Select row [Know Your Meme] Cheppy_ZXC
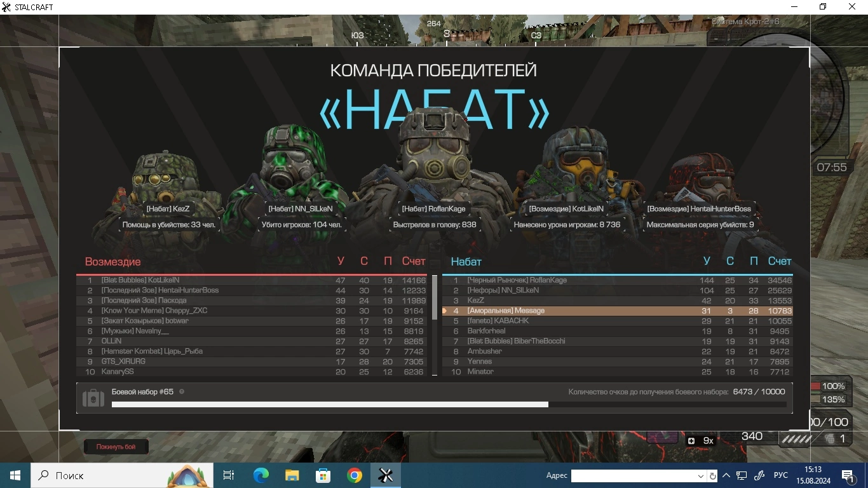Screen dimensions: 868x488 (x=252, y=311)
